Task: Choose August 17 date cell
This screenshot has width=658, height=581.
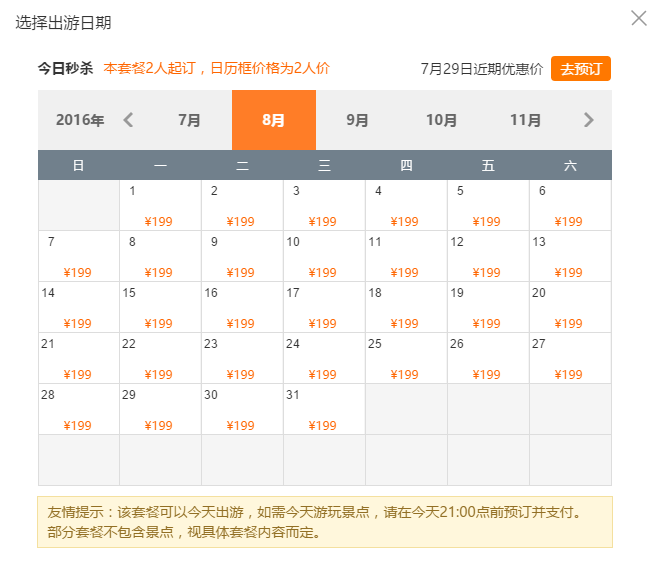Action: (x=324, y=307)
